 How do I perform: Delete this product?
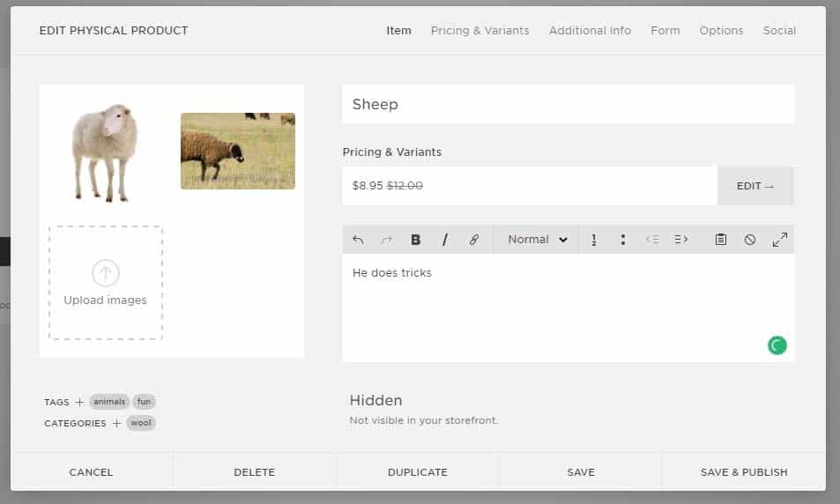(x=254, y=472)
